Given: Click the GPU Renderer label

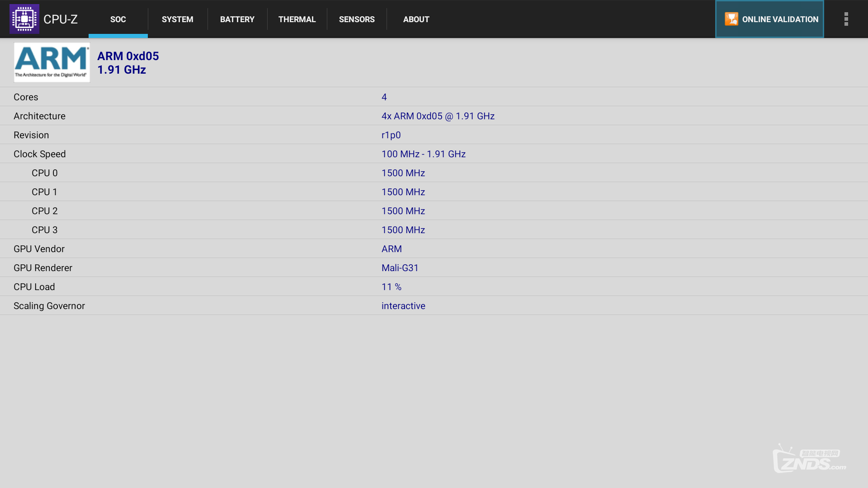Looking at the screenshot, I should (x=43, y=268).
